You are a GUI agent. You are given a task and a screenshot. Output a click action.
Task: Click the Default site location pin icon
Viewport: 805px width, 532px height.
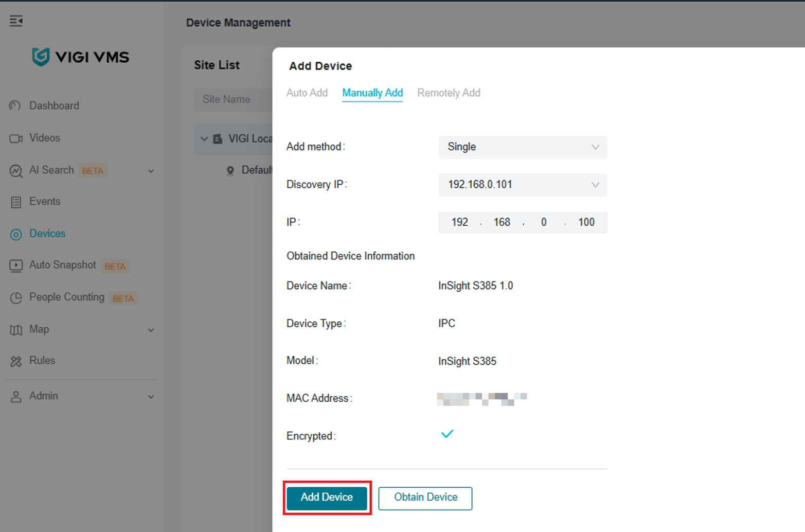pyautogui.click(x=230, y=171)
